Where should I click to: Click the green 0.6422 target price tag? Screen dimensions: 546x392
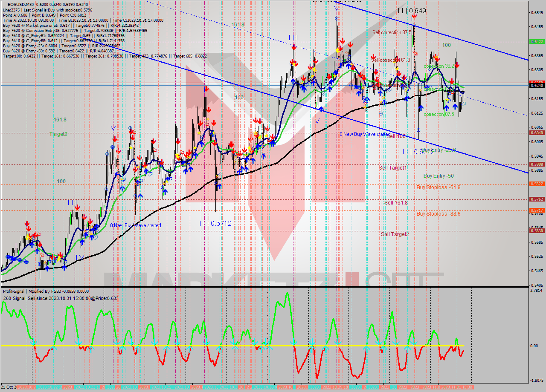click(x=536, y=42)
